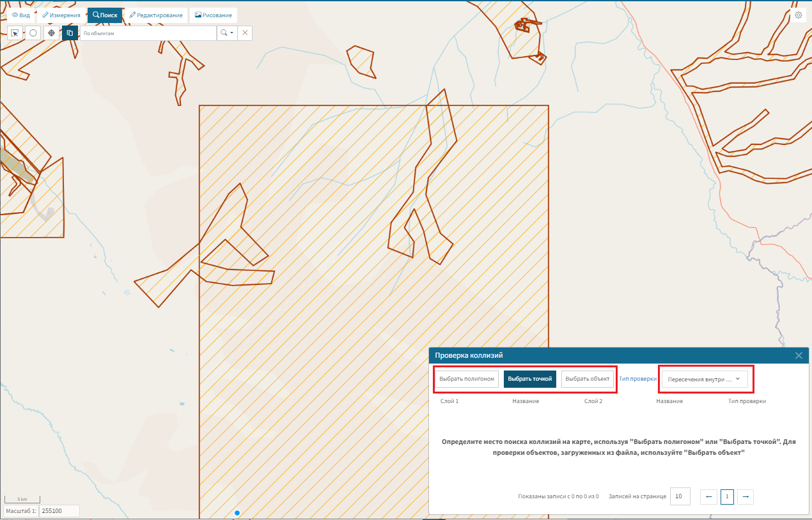Open the Вид tab
This screenshot has height=520, width=812.
pos(21,15)
